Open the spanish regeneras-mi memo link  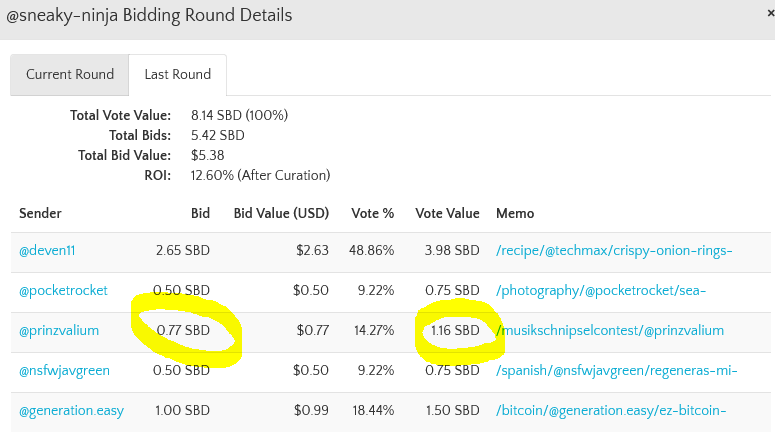coord(616,370)
